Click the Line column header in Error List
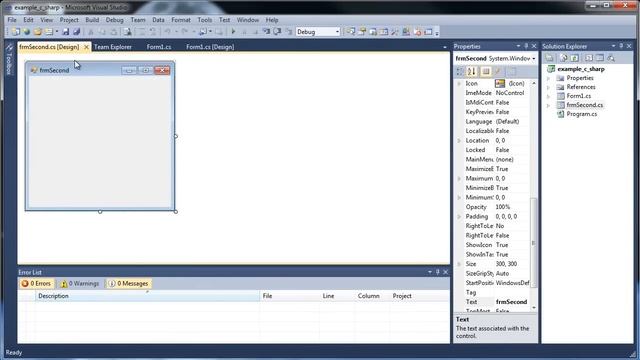The height and width of the screenshot is (360, 640). 337,296
